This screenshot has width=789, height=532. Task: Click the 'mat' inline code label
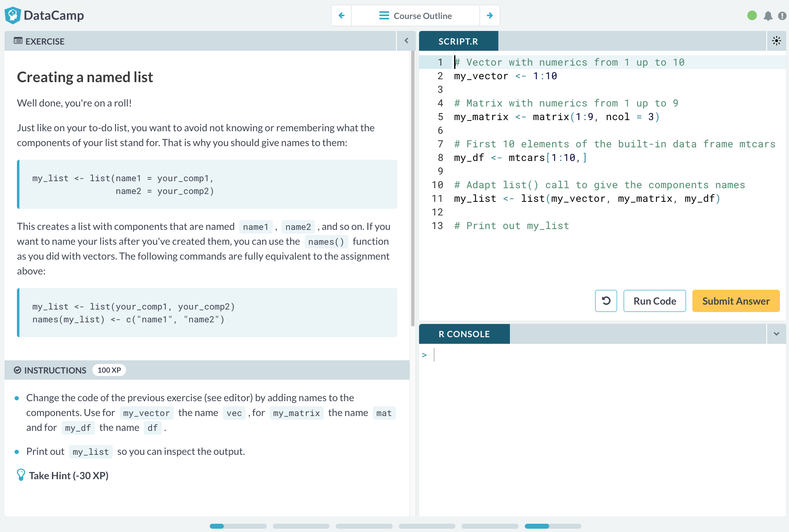coord(384,413)
